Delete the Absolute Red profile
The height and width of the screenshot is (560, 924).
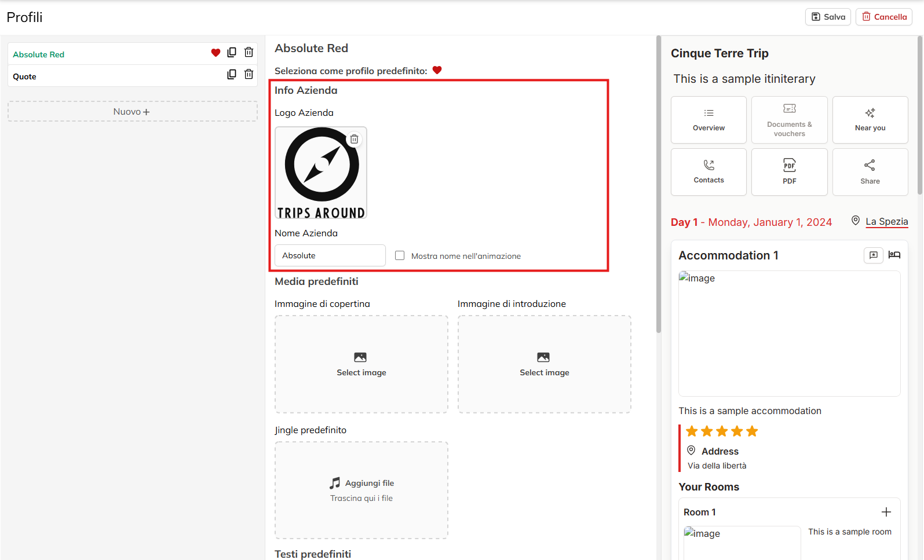(x=249, y=53)
